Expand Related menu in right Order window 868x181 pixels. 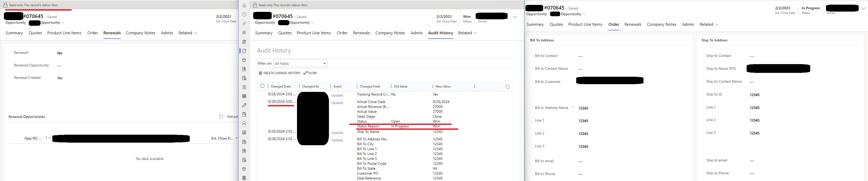coord(709,24)
